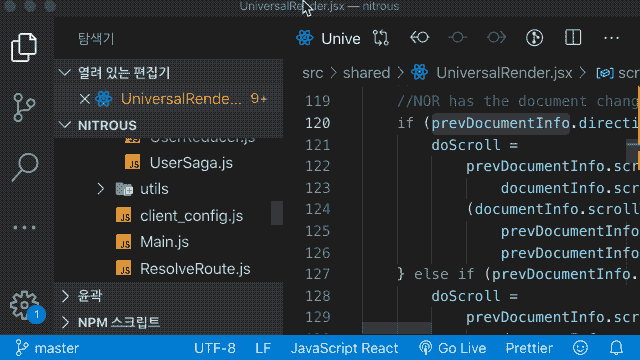Image resolution: width=640 pixels, height=360 pixels.
Task: Click the master branch status item
Action: [47, 348]
